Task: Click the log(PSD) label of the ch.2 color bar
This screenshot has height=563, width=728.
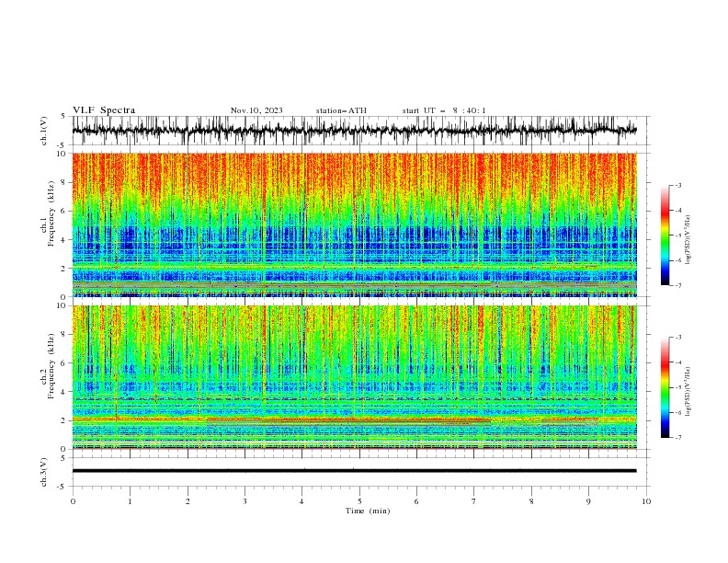Action: (x=688, y=391)
